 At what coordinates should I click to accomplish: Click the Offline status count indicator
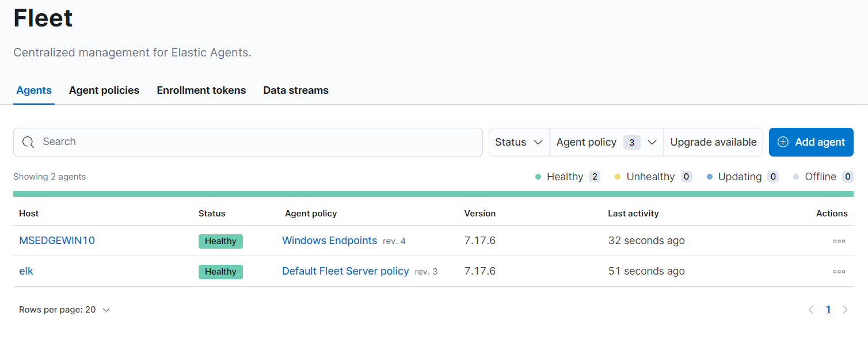coord(823,177)
